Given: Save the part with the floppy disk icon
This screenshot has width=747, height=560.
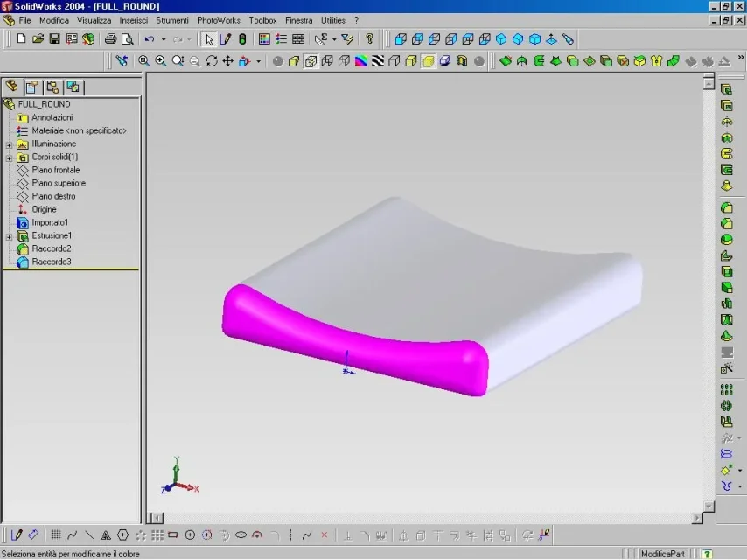Looking at the screenshot, I should pyautogui.click(x=55, y=39).
